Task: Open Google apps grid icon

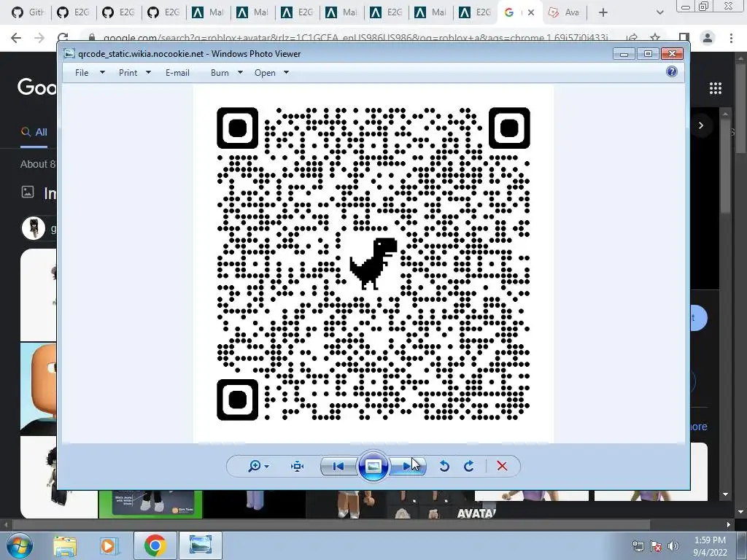Action: 716,88
